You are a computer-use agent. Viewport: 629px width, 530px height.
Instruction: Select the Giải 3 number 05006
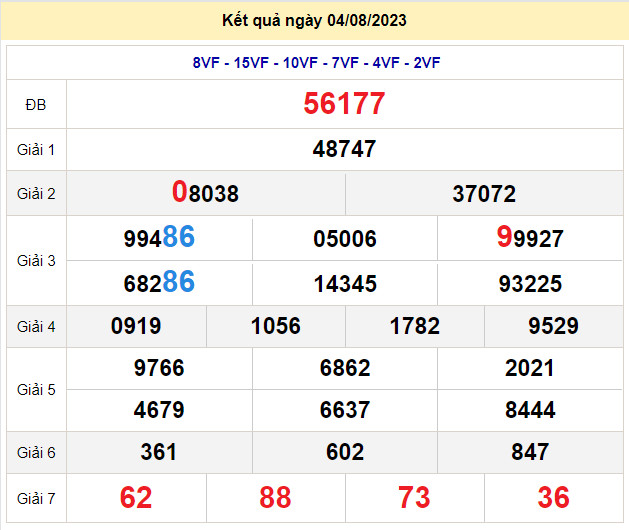coord(345,239)
